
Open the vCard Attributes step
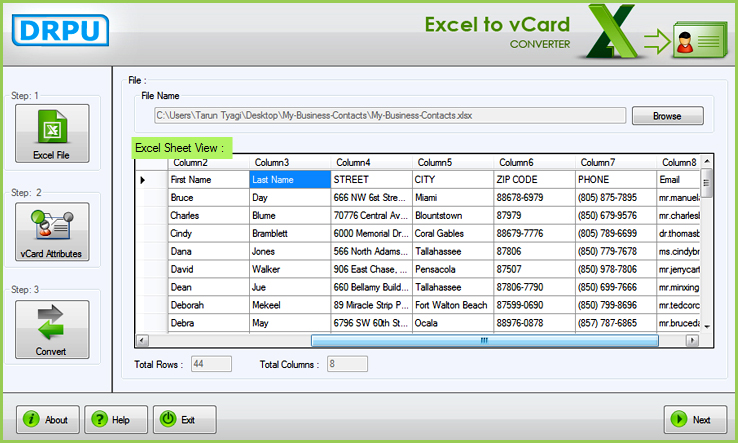52,232
